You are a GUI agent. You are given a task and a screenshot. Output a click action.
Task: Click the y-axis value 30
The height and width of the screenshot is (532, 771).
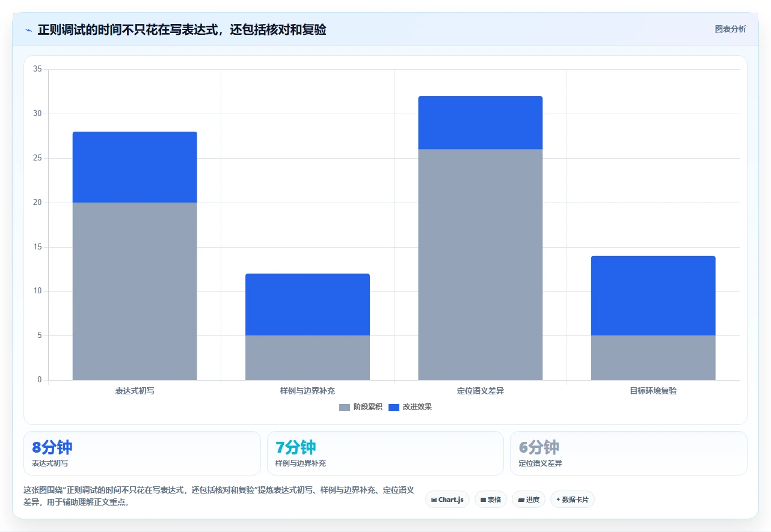(37, 114)
